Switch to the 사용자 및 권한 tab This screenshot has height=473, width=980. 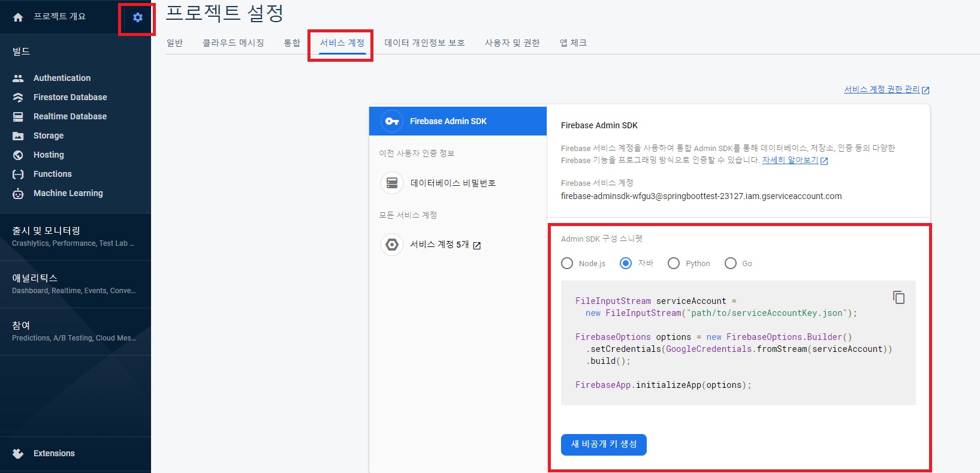click(x=512, y=43)
